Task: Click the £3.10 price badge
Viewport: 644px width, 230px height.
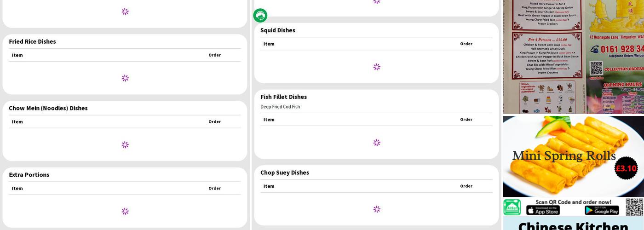Action: tap(626, 168)
